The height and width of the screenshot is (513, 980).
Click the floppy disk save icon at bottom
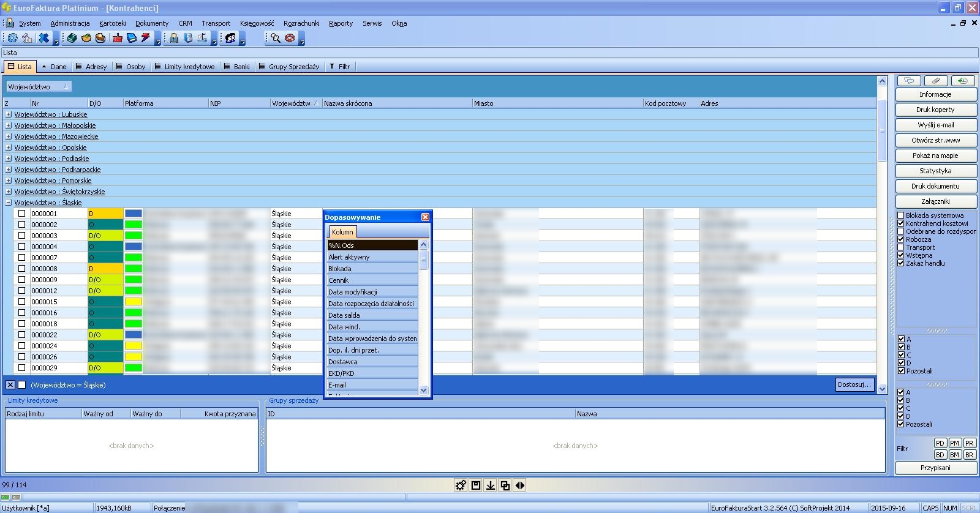[x=476, y=485]
